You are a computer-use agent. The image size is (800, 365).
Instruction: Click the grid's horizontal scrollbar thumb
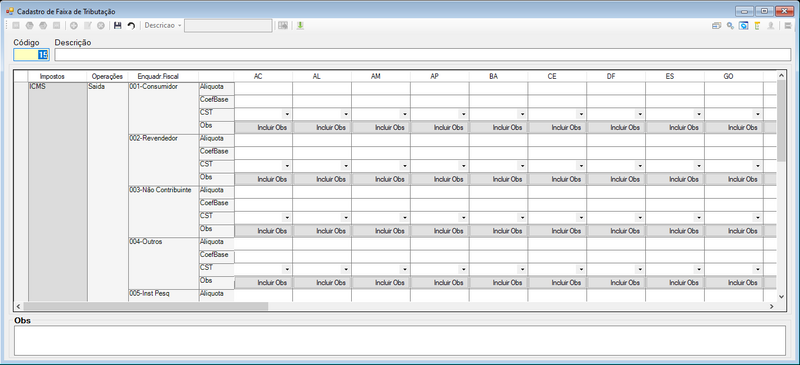145,306
